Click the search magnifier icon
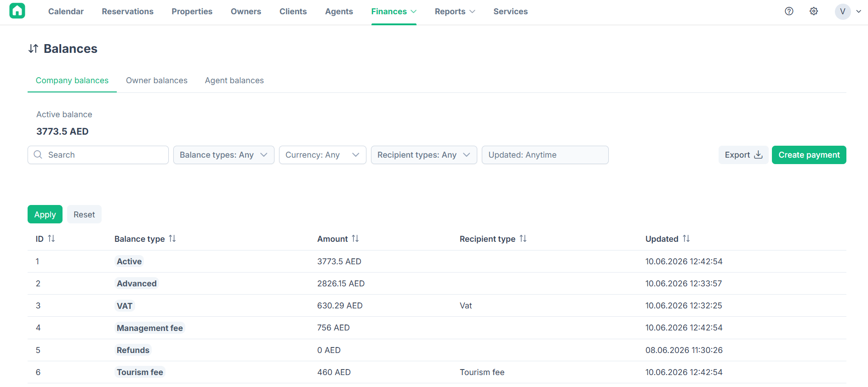The image size is (868, 387). click(x=38, y=155)
